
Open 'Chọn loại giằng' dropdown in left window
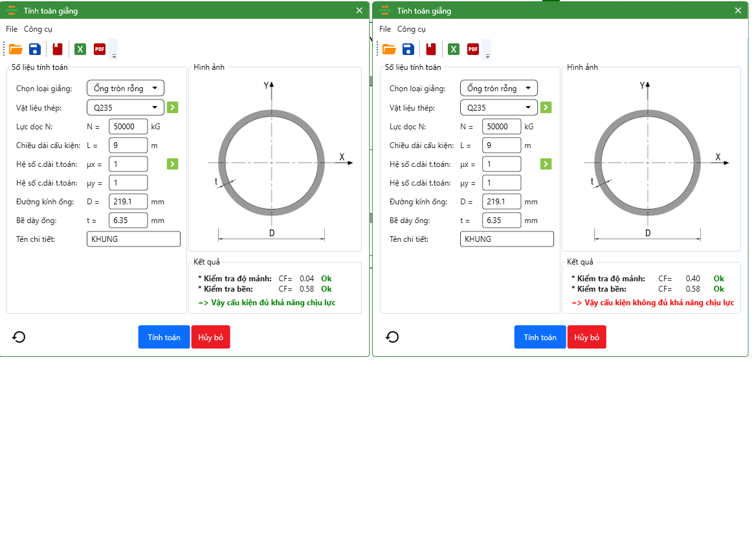tap(126, 89)
